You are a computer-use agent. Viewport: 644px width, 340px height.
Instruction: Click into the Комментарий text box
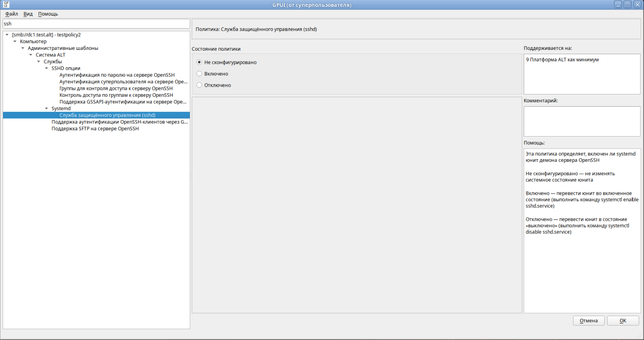pyautogui.click(x=582, y=121)
